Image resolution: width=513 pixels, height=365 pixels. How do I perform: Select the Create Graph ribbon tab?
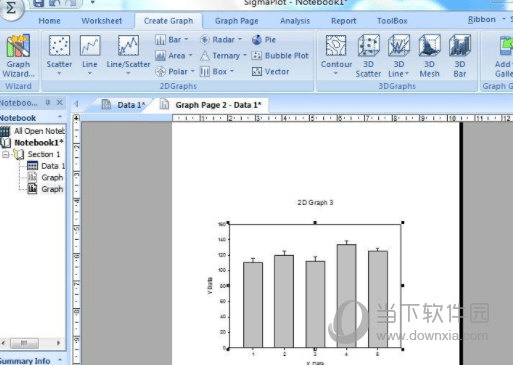(168, 21)
